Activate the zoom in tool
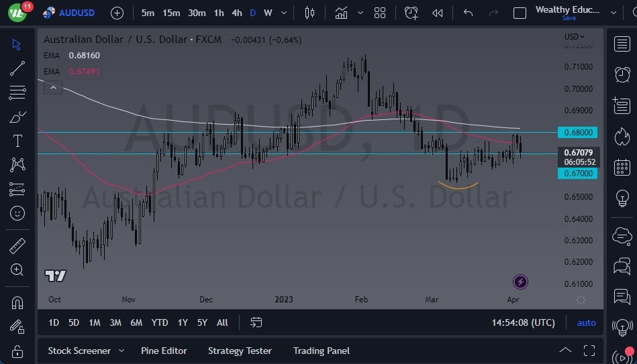 [17, 270]
